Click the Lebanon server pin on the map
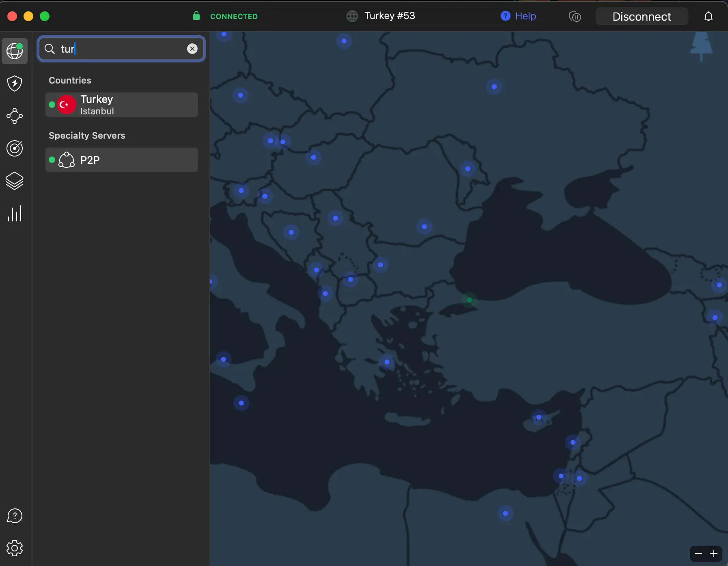The width and height of the screenshot is (728, 566). pyautogui.click(x=573, y=442)
